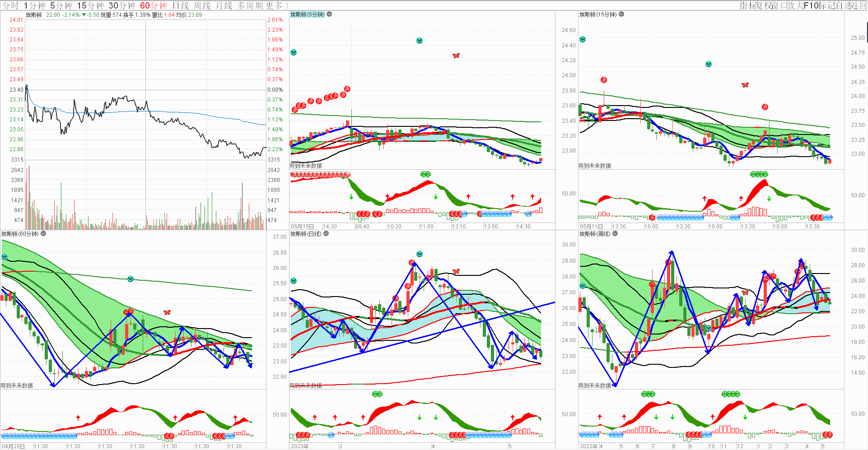Click 用到未来数据 note in 15-minute chart
This screenshot has width=868, height=450.
click(595, 166)
